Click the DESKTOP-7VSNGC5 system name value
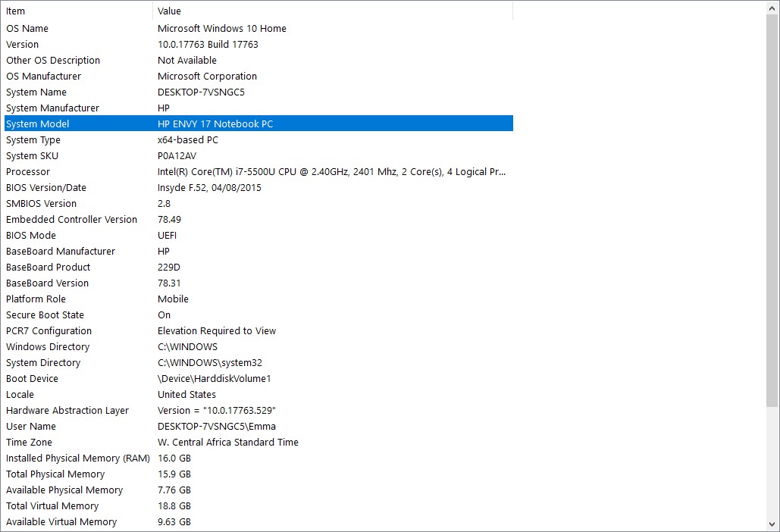Screen dimensions: 780x532 click(x=201, y=92)
